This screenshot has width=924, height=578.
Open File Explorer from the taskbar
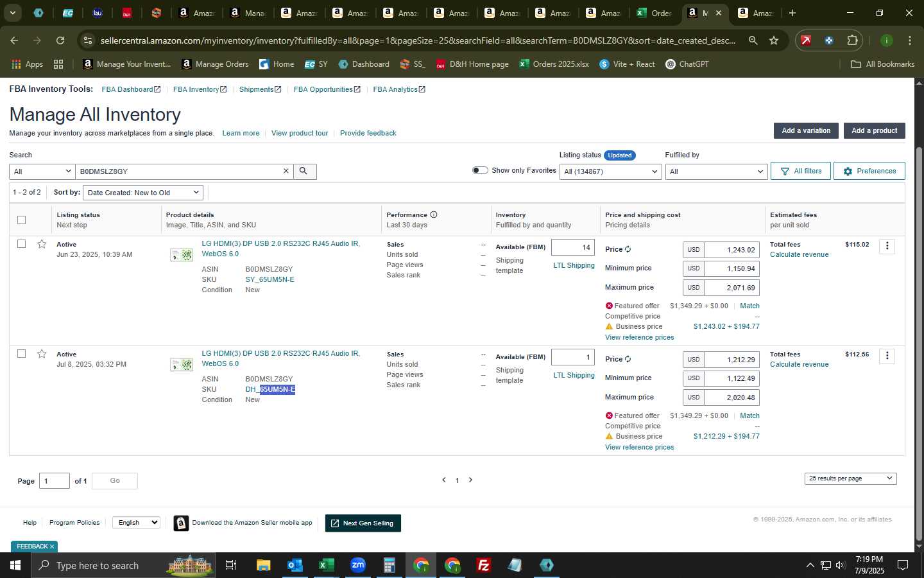[x=263, y=565]
